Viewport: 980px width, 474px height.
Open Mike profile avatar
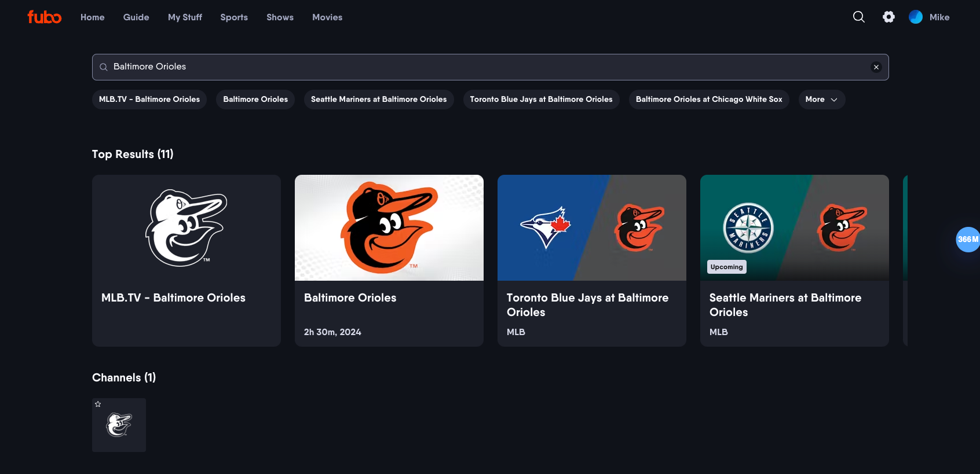pyautogui.click(x=916, y=17)
